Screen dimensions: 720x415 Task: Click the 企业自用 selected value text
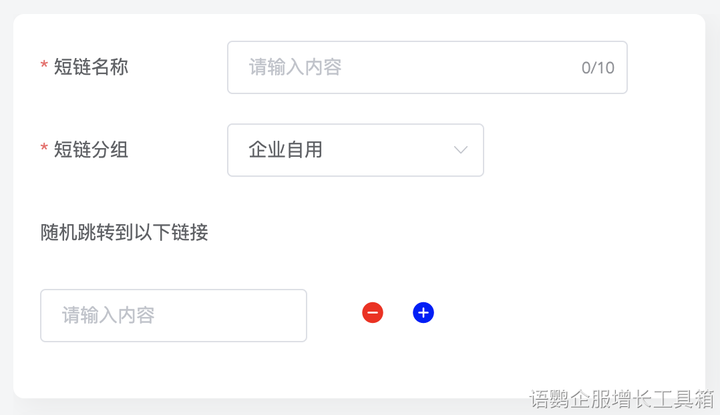pos(285,150)
